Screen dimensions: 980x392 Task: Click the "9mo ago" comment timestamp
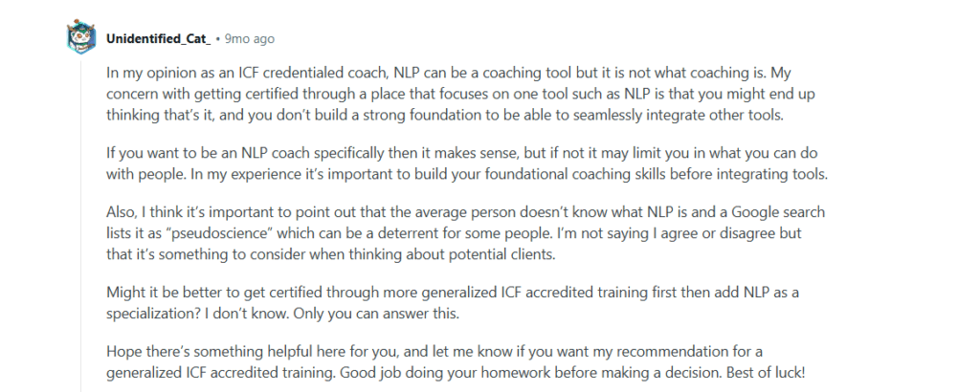[250, 39]
